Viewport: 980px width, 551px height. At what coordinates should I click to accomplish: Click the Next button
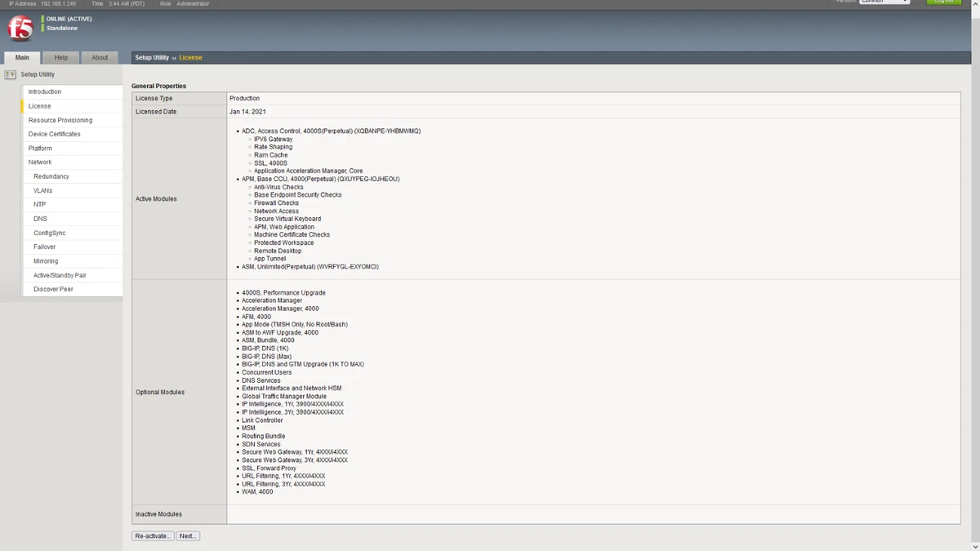click(188, 535)
